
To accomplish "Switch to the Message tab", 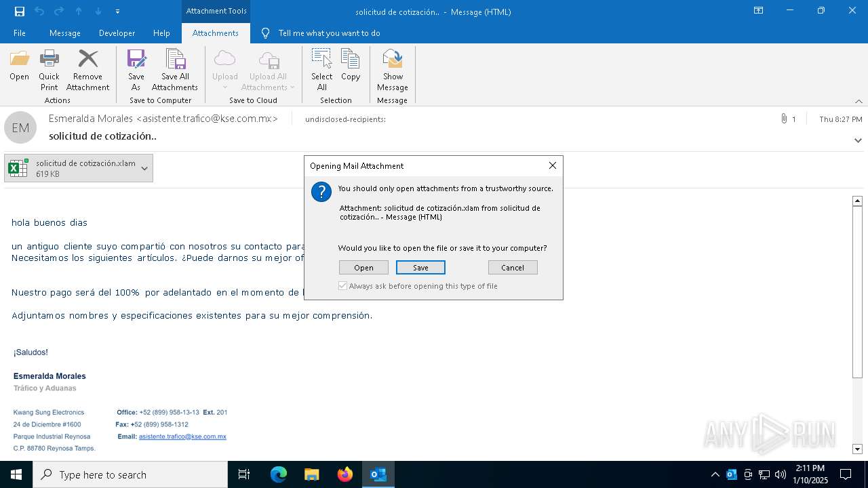I will pos(65,33).
